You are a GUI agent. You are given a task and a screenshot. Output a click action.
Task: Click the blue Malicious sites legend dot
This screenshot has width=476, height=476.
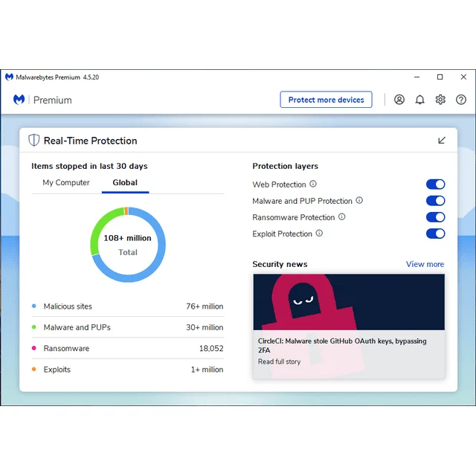click(34, 306)
